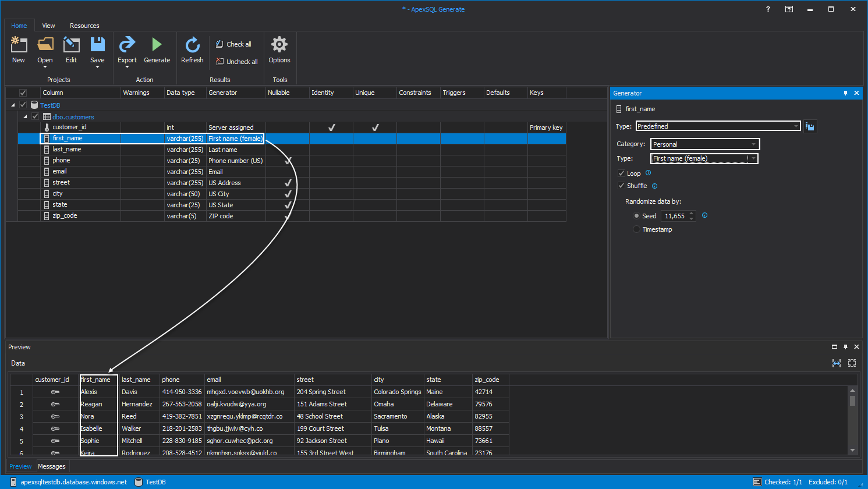
Task: Select the email column row
Action: pos(292,172)
